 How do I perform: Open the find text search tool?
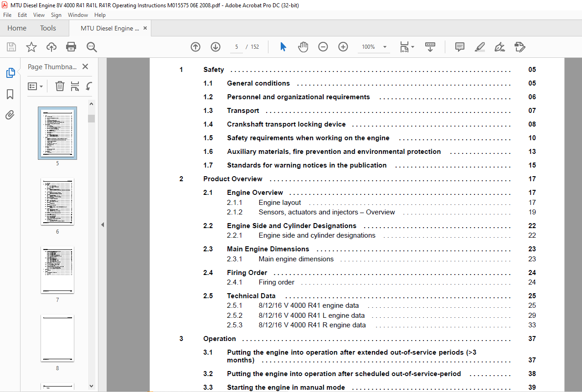click(92, 47)
